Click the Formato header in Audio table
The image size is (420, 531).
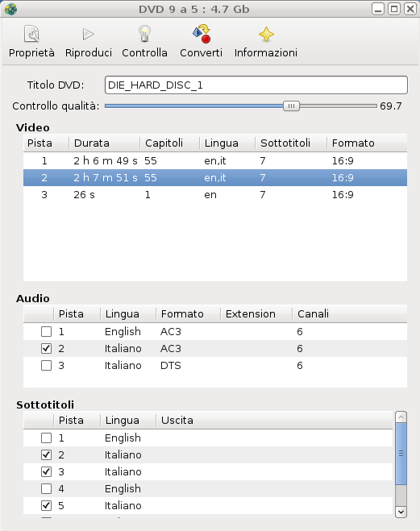tap(188, 314)
